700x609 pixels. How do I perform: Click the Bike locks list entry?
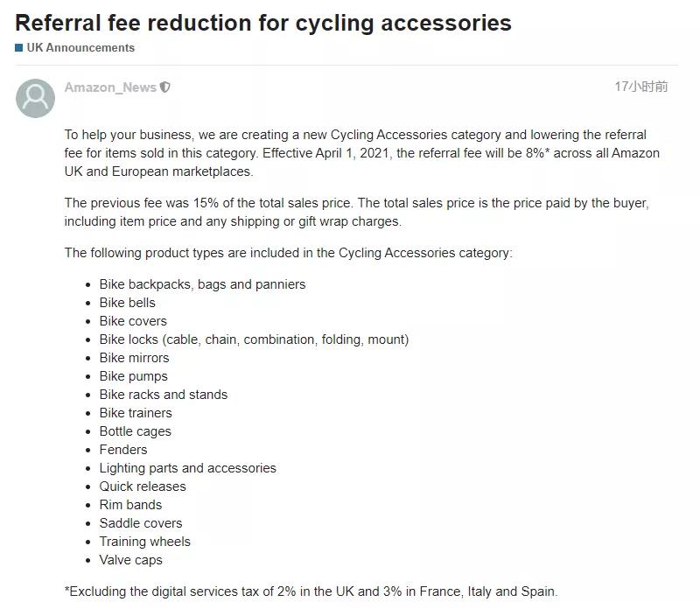(x=254, y=339)
